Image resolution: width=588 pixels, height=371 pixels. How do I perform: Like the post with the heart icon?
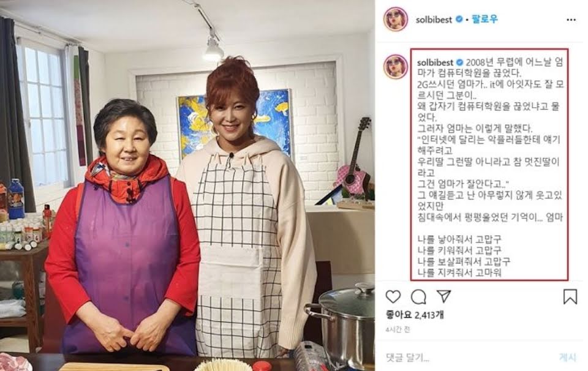tap(393, 297)
